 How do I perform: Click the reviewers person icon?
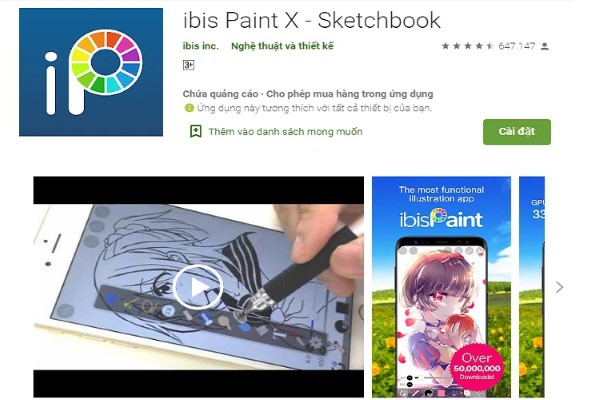click(x=545, y=47)
